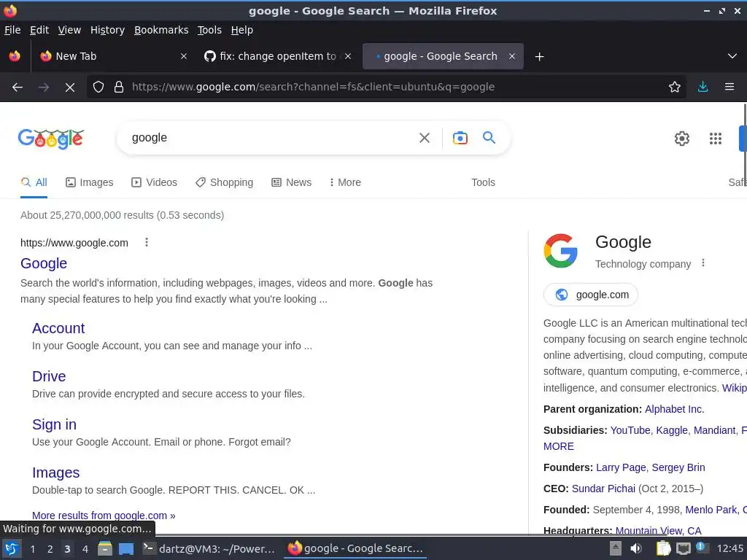Select the All results tab

coord(34,182)
